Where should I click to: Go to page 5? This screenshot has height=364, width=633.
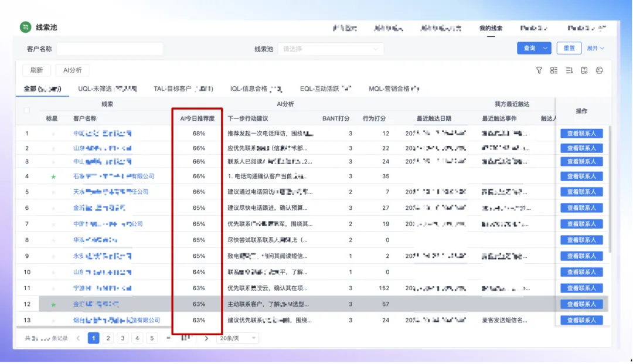click(x=152, y=338)
